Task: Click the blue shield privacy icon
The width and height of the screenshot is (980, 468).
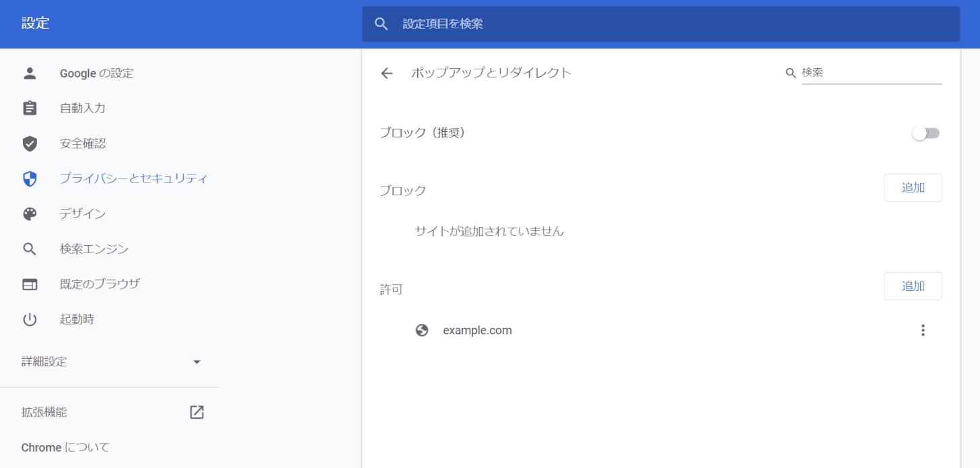Action: (30, 178)
